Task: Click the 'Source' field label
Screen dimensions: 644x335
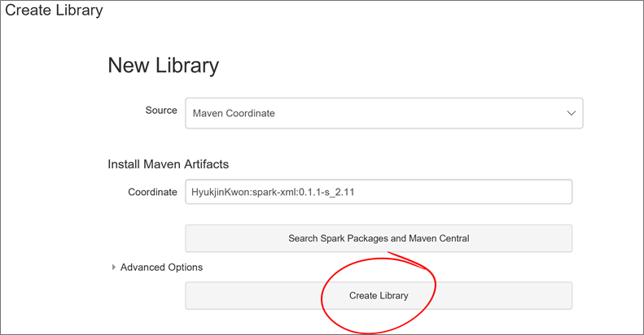Action: (160, 111)
